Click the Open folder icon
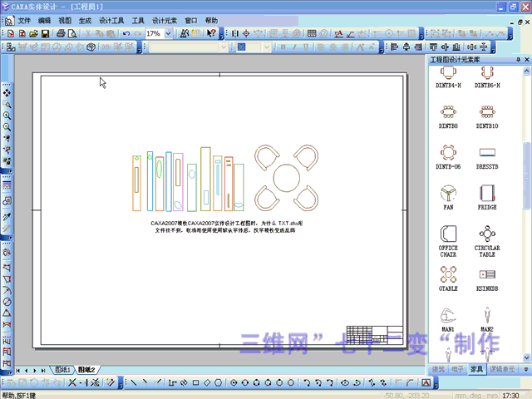The image size is (532, 399). [x=33, y=33]
